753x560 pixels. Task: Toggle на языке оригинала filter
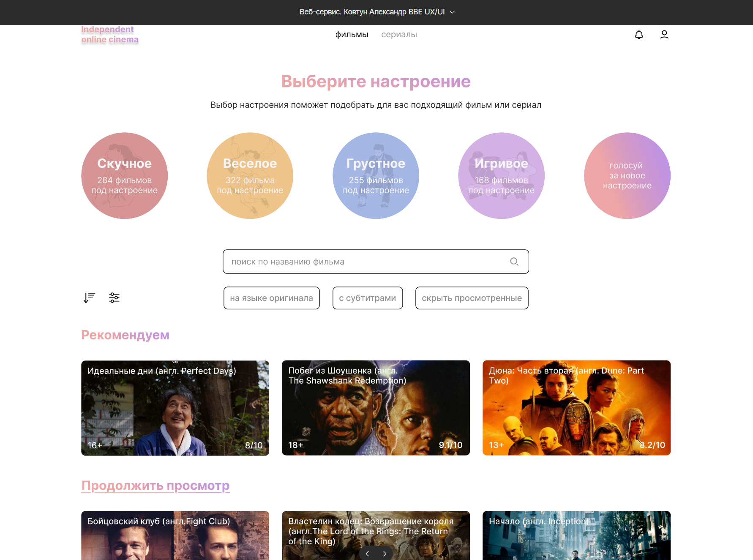(272, 298)
